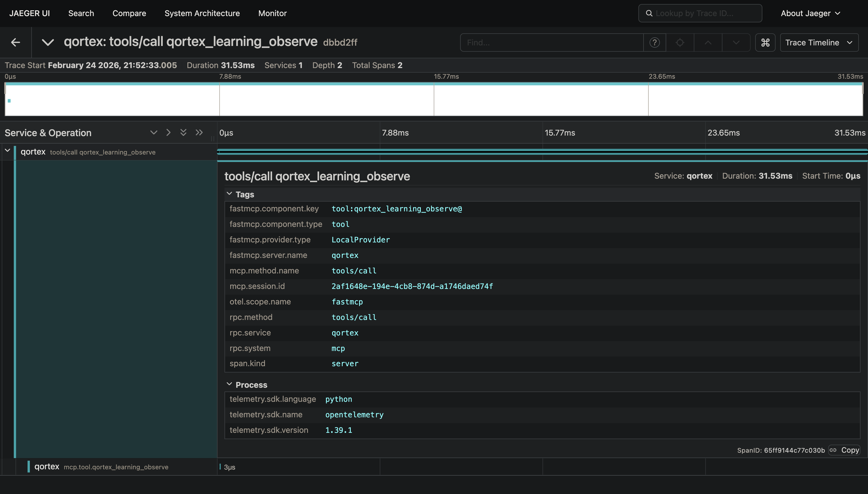Jump to next search result arrow

point(736,43)
